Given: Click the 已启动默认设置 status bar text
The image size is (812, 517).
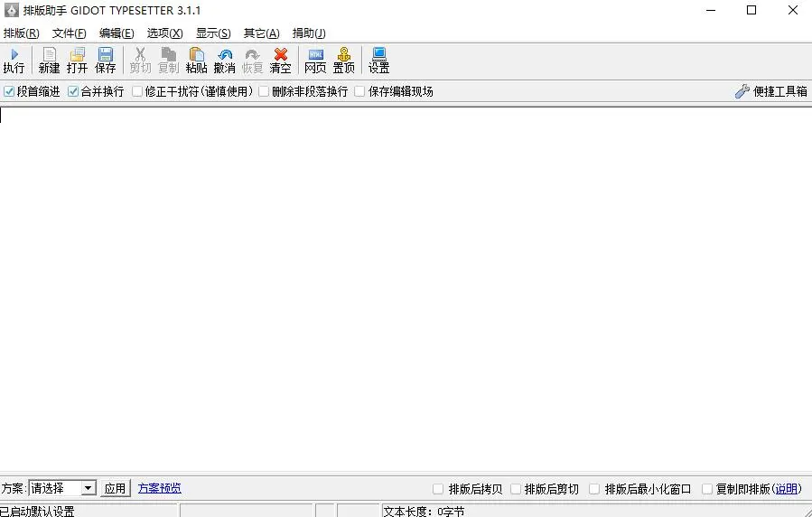Looking at the screenshot, I should (37, 512).
